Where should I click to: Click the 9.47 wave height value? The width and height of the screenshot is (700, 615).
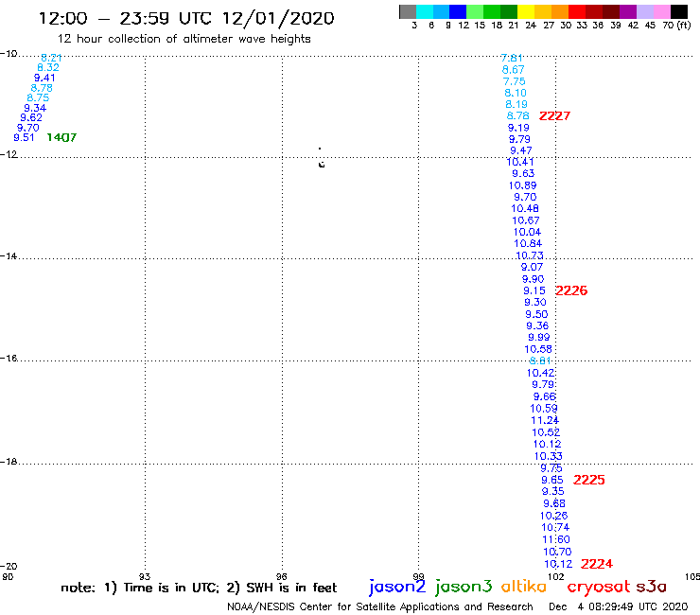[x=521, y=151]
